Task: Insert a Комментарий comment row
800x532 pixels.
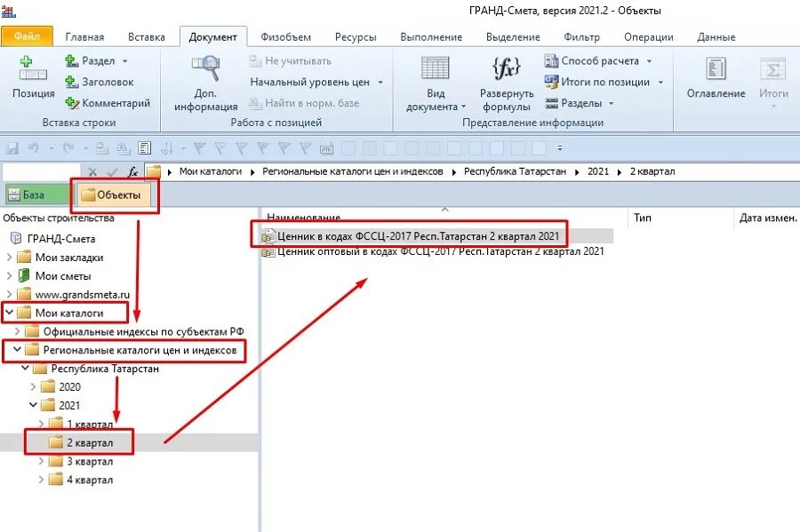Action: (x=108, y=103)
